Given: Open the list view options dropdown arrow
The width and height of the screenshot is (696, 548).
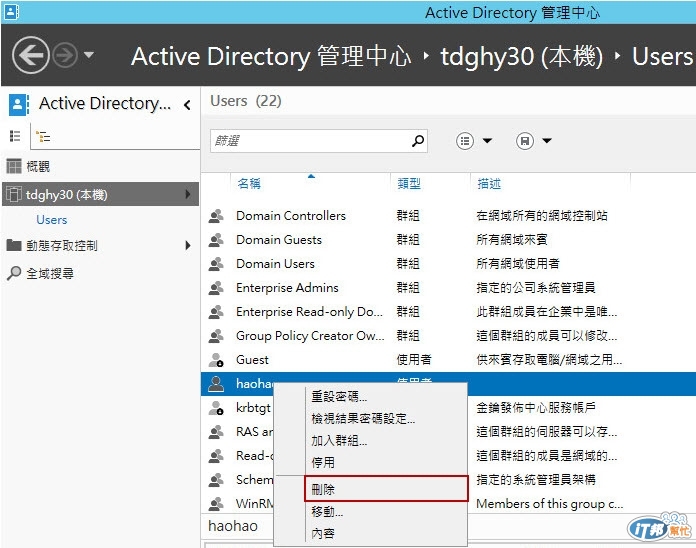Looking at the screenshot, I should pos(487,141).
